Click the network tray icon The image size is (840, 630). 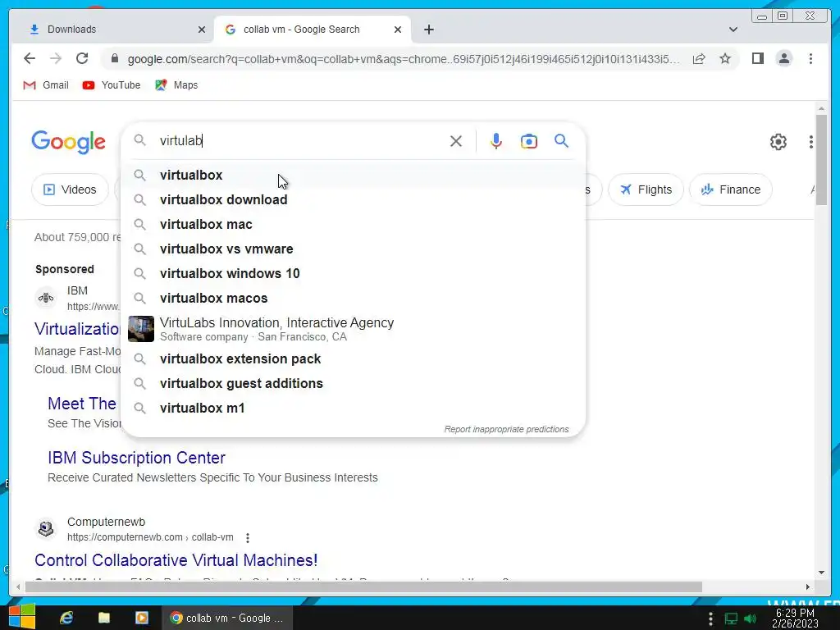[731, 619]
